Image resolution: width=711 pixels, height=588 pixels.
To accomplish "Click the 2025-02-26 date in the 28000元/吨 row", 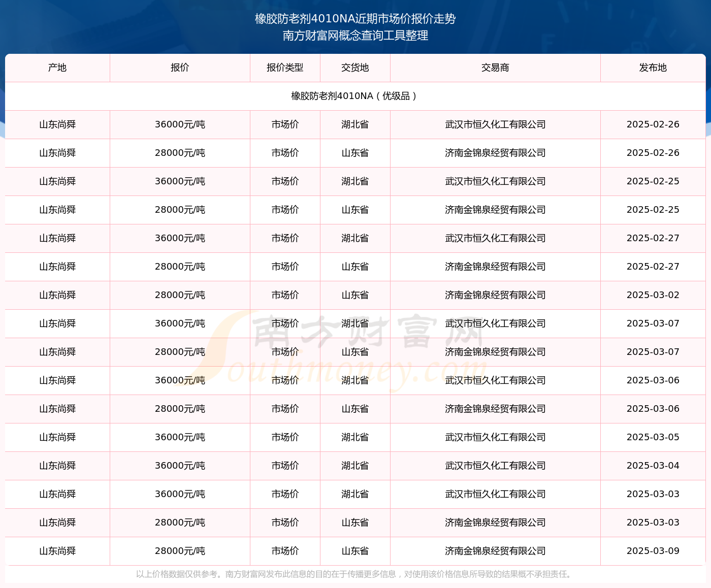I will coord(653,153).
